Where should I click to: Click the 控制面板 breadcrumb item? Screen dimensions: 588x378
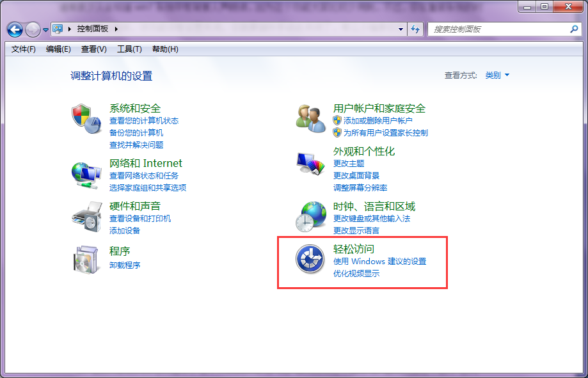click(93, 29)
